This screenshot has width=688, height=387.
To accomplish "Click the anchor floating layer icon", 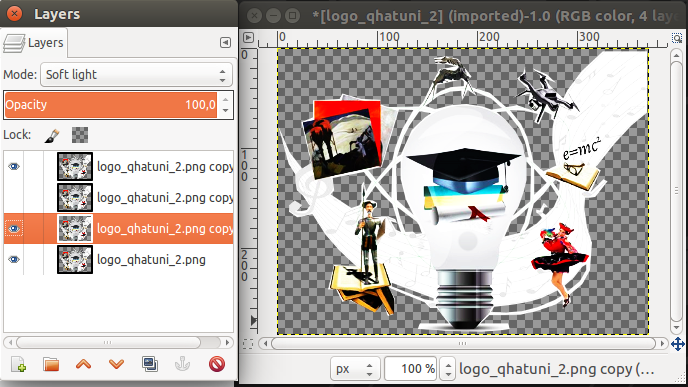I will (183, 364).
